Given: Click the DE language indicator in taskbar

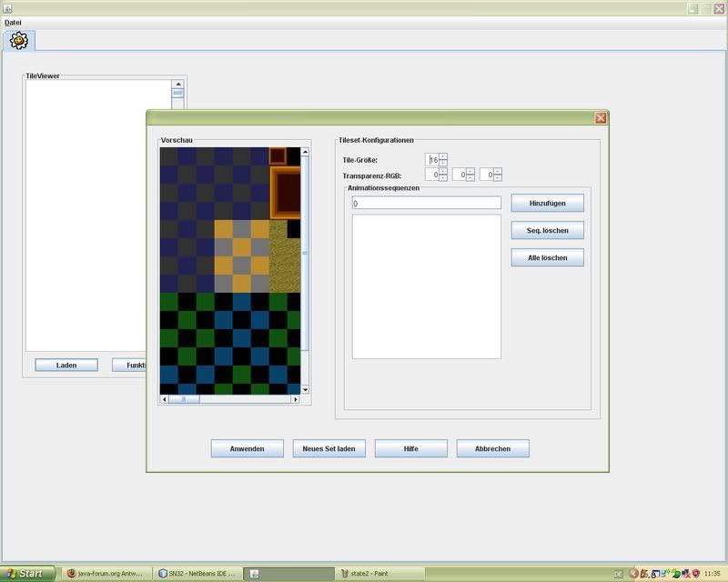Looking at the screenshot, I should point(618,574).
